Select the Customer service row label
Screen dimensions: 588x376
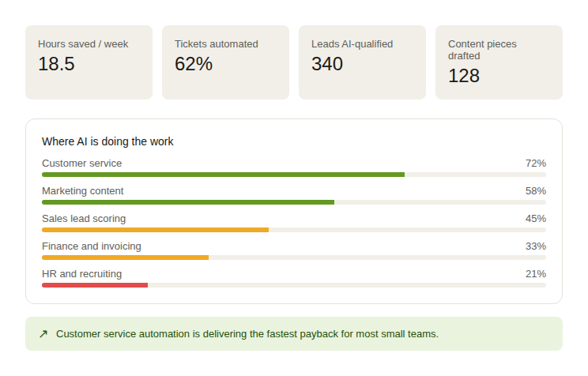(81, 164)
